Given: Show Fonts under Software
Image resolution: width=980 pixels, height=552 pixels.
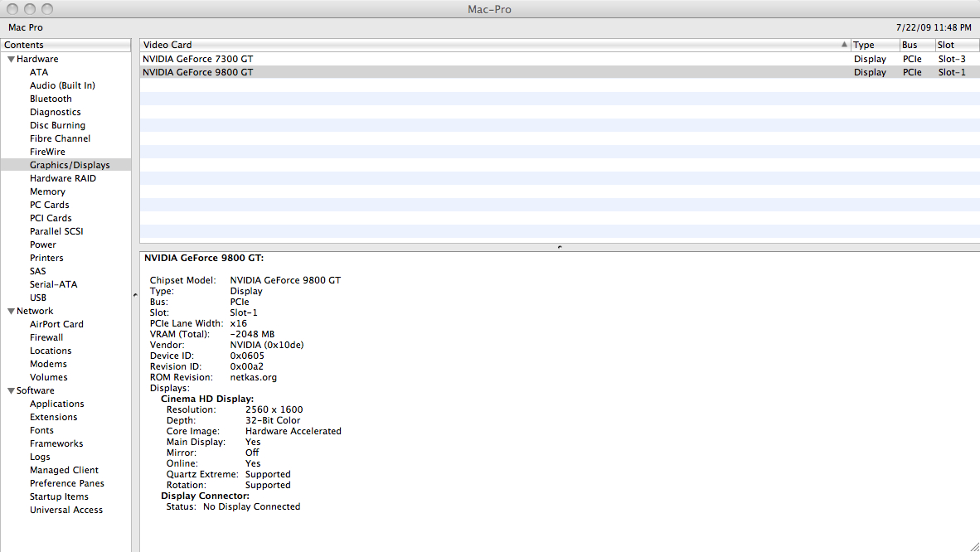Looking at the screenshot, I should pos(42,430).
